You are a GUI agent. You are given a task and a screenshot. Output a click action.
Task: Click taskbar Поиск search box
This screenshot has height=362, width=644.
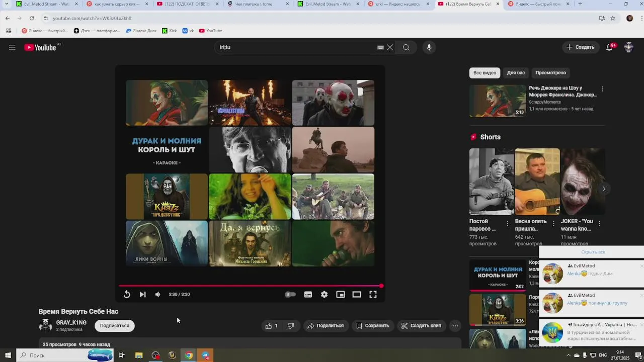coord(65,355)
